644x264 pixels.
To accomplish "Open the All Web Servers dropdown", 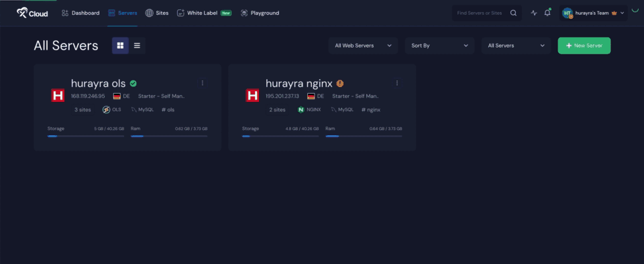I will click(363, 46).
